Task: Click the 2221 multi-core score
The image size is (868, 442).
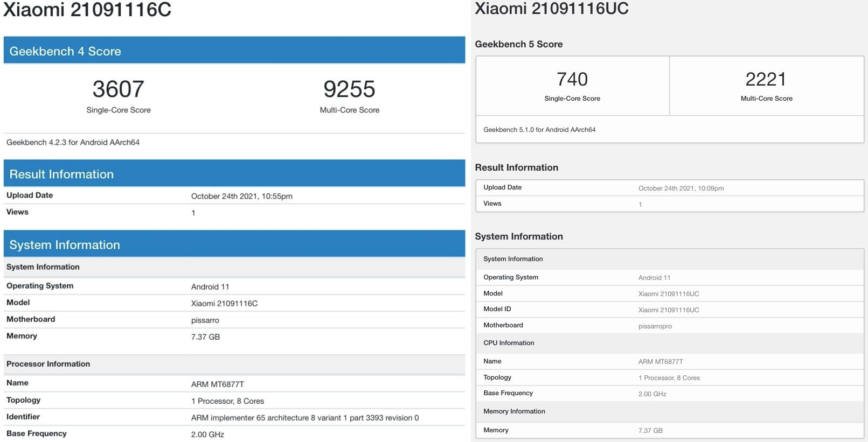Action: [766, 79]
